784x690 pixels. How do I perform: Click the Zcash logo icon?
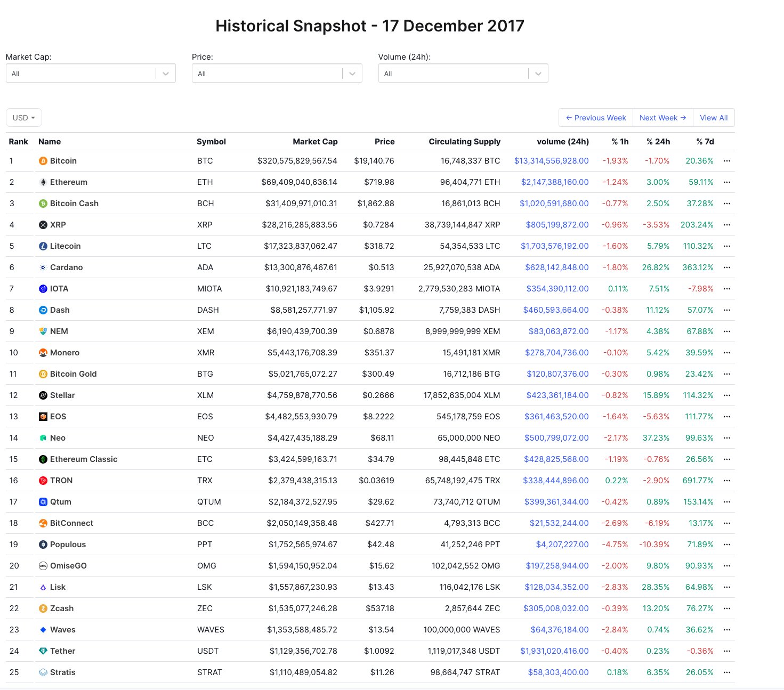tap(43, 608)
